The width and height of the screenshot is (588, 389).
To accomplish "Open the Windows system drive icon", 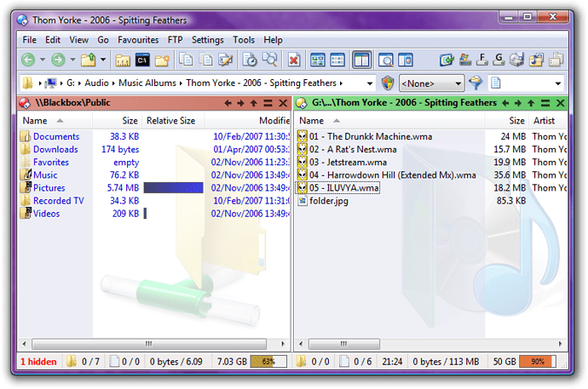I will [465, 60].
